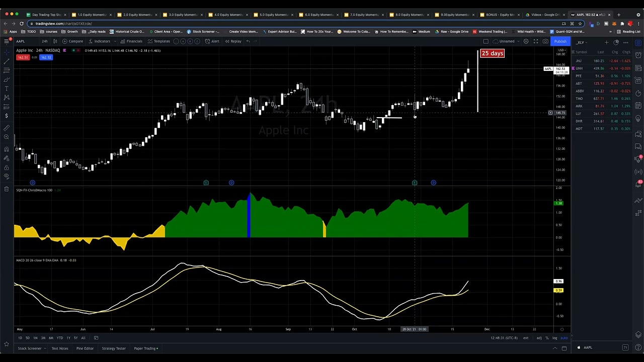Open timezone setting 12:48:31 (UTC-8)

(x=504, y=338)
